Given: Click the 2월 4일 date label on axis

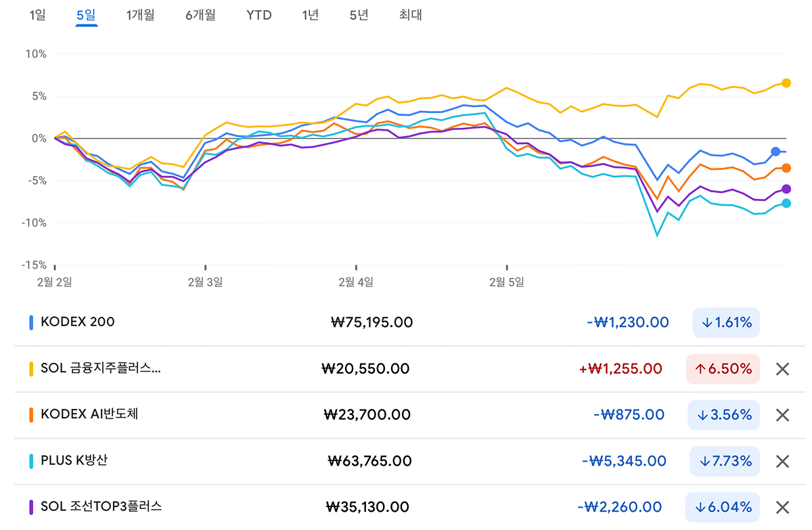Looking at the screenshot, I should pyautogui.click(x=357, y=282).
